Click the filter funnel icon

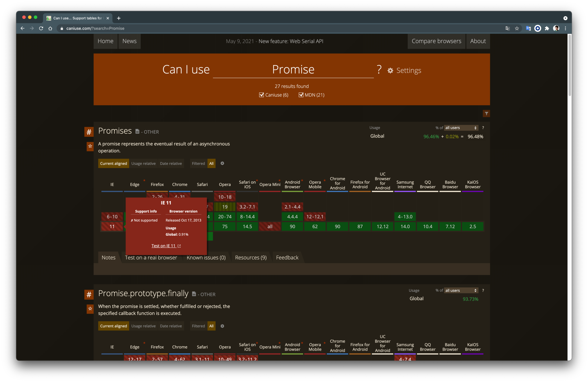(486, 113)
